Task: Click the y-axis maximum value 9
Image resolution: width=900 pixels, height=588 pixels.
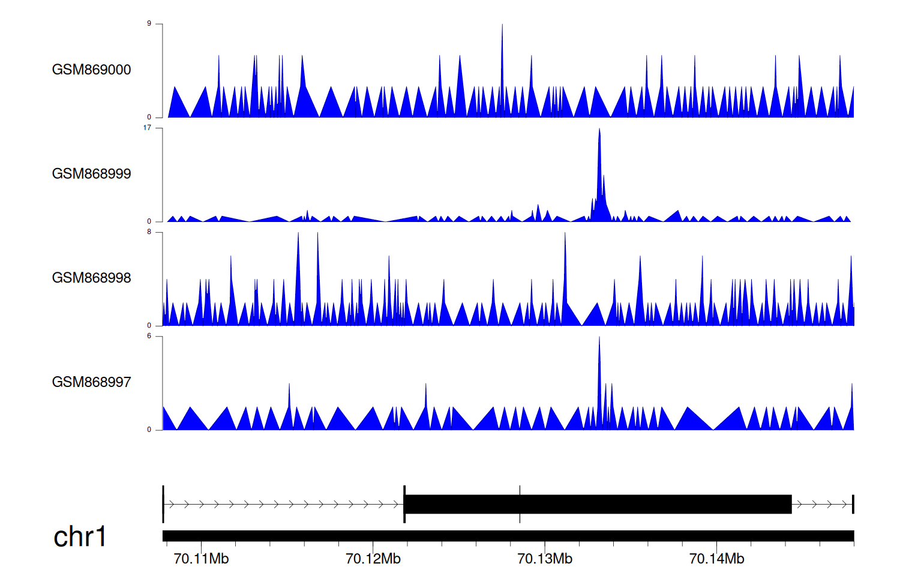Action: (x=149, y=24)
